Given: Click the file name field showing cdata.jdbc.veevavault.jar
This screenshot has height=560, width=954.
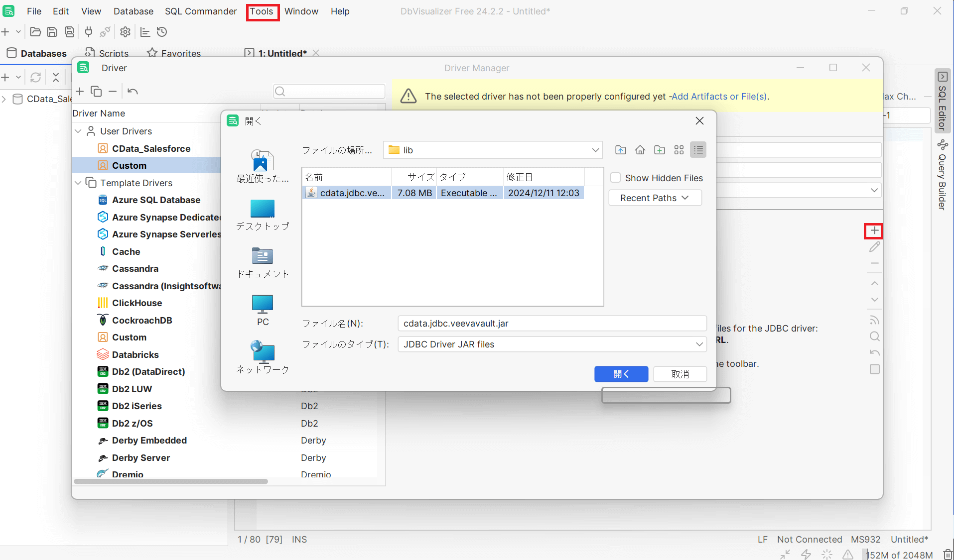Looking at the screenshot, I should 551,323.
